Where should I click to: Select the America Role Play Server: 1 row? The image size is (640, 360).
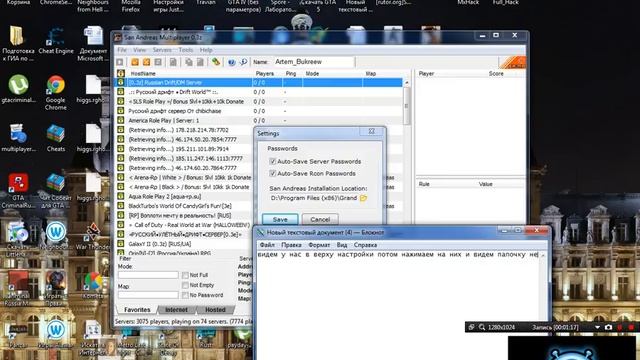point(259,120)
